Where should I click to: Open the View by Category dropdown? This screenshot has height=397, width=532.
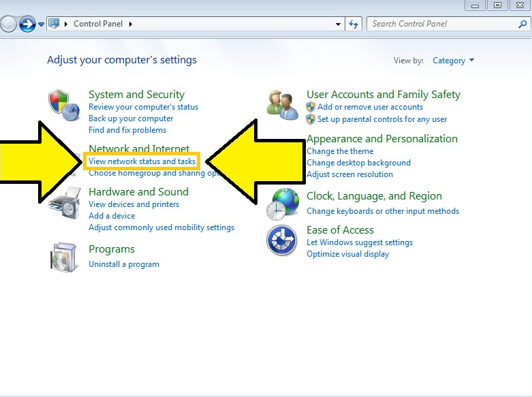[x=453, y=61]
